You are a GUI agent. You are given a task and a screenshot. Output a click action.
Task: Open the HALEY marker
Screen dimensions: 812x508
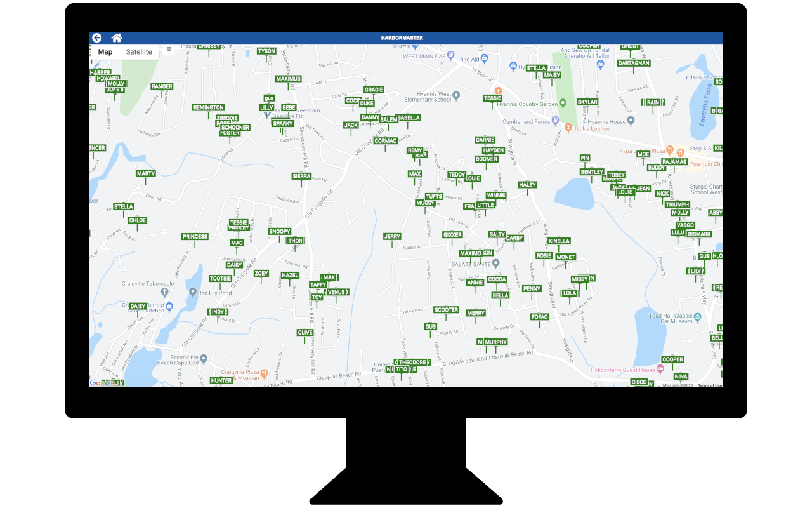point(527,185)
